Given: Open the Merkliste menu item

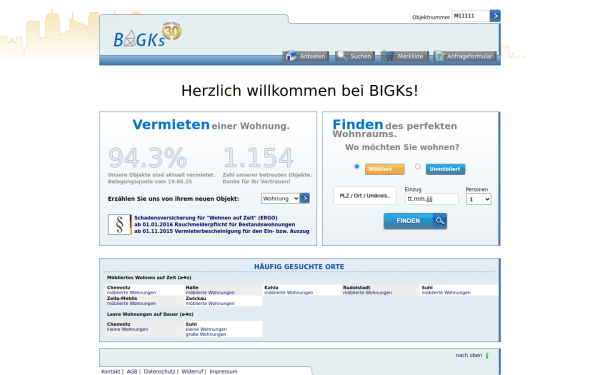Looking at the screenshot, I should (405, 56).
